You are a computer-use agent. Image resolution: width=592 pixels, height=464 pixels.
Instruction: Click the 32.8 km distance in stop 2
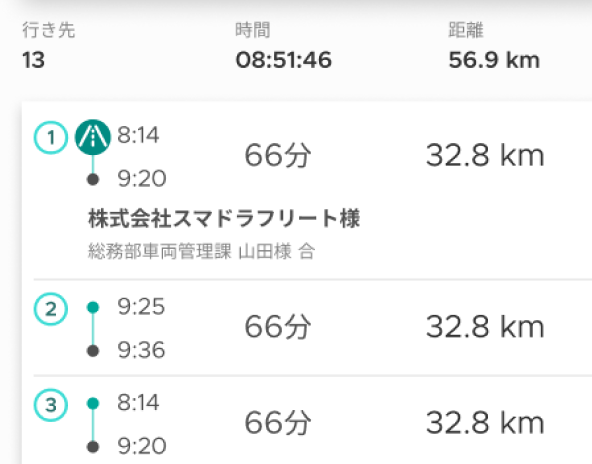tap(485, 327)
